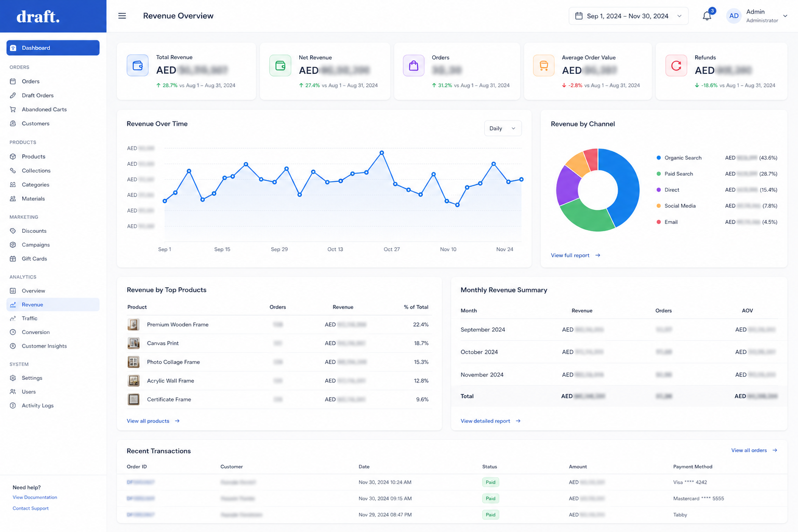Click the Collections sidebar icon

[x=13, y=170]
